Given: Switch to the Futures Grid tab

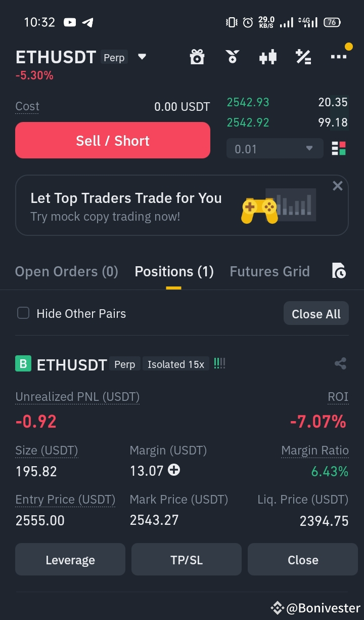Looking at the screenshot, I should click(x=269, y=271).
